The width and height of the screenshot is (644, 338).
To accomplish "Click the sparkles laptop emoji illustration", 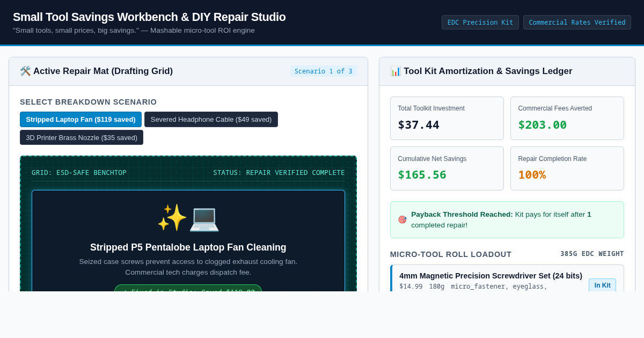I will [x=188, y=218].
